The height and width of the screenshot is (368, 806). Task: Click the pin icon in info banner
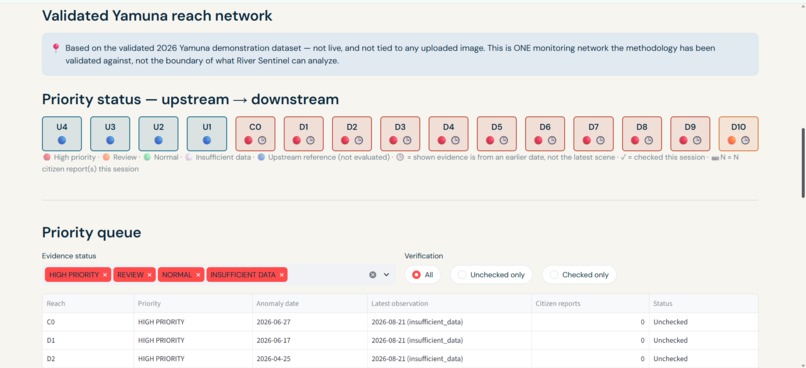pos(56,48)
